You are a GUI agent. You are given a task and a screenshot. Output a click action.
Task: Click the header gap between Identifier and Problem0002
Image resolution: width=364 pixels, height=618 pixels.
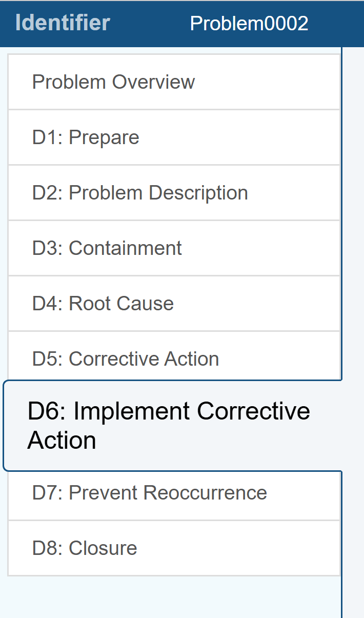click(150, 24)
